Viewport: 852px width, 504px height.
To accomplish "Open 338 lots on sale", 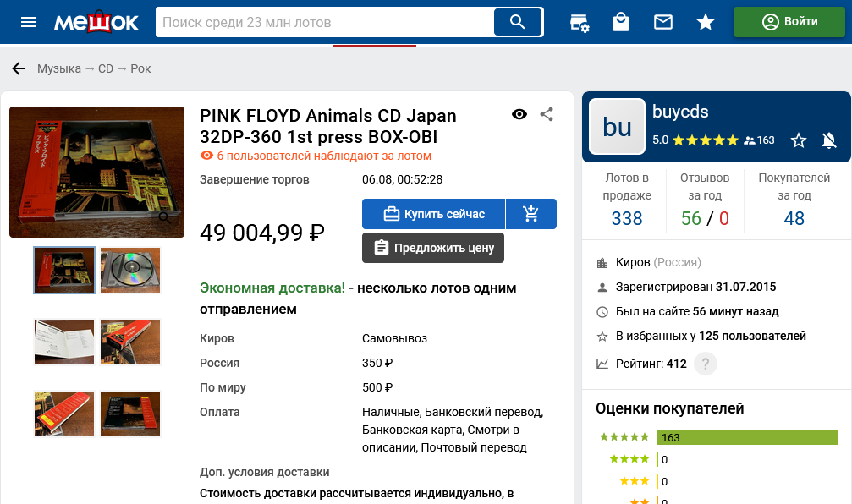I will pyautogui.click(x=626, y=218).
